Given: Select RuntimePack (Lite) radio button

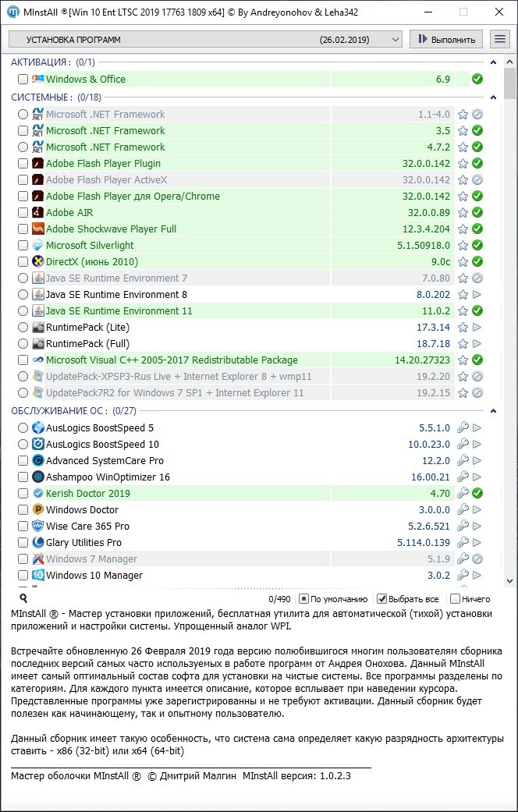Looking at the screenshot, I should click(23, 328).
